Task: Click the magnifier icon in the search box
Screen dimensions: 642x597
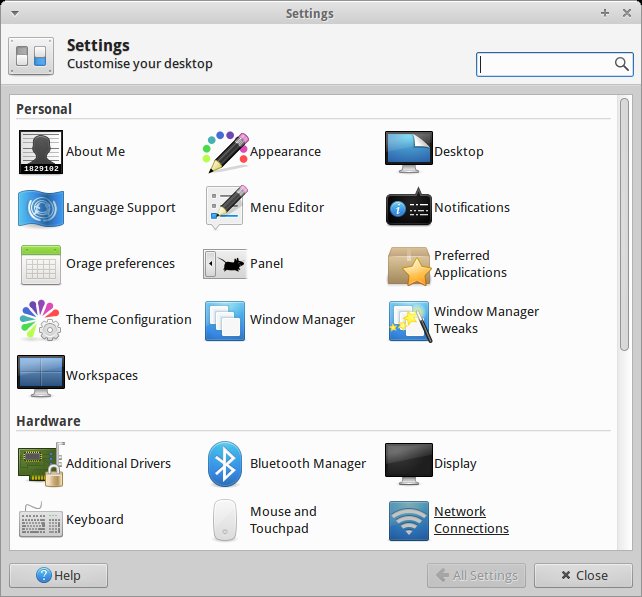Action: (622, 64)
